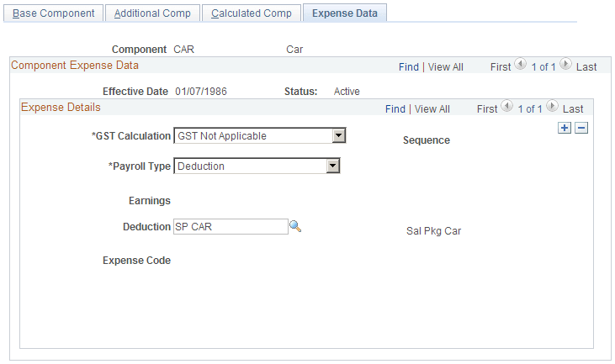Viewport: 615px width, 364px height.
Task: Jump to Last in Component Expense Data
Action: point(586,66)
